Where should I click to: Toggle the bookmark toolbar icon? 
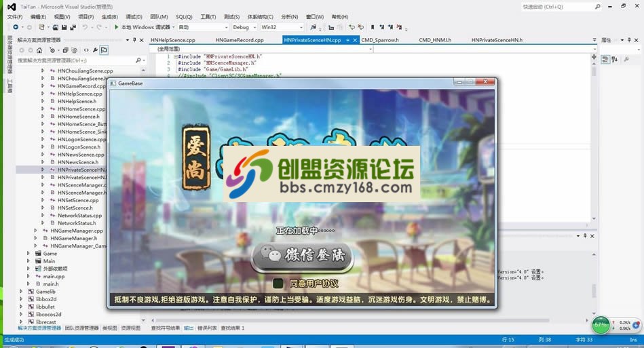373,27
